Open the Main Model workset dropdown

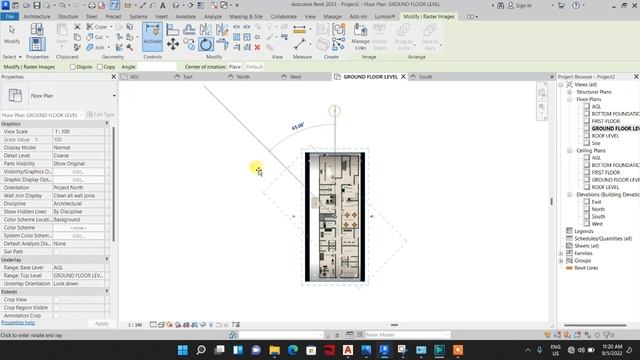click(x=407, y=335)
